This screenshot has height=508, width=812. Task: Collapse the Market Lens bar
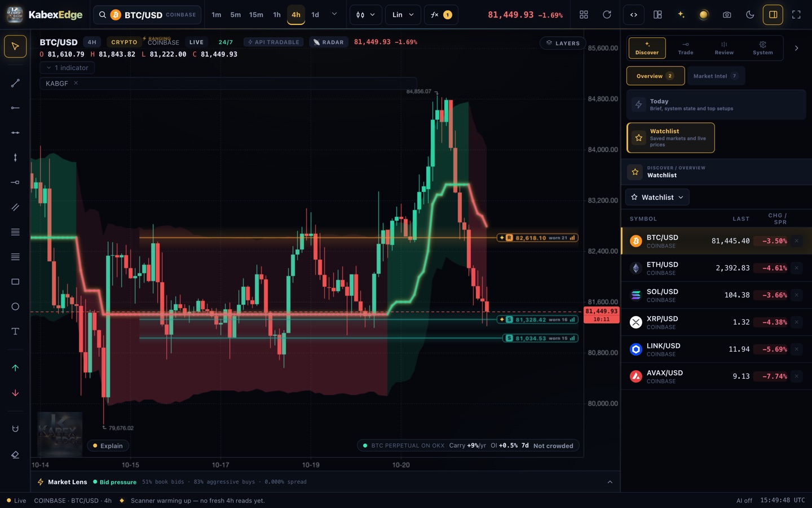click(x=610, y=482)
